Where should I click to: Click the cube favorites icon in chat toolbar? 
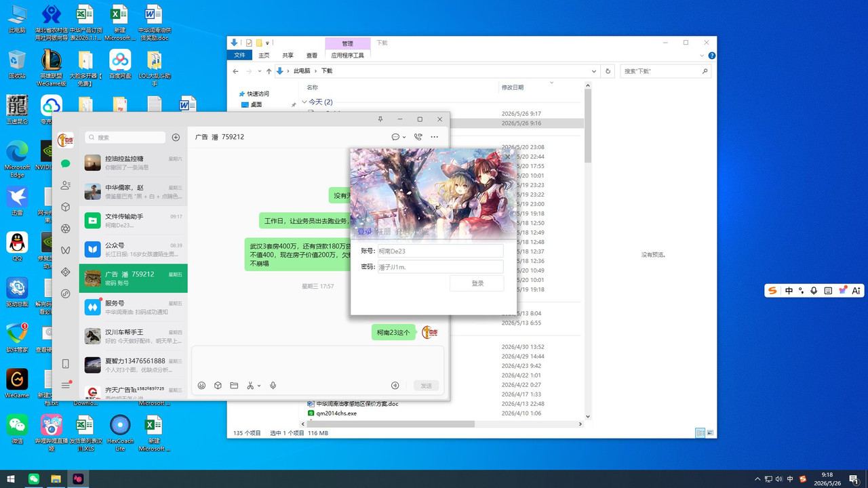tap(218, 386)
